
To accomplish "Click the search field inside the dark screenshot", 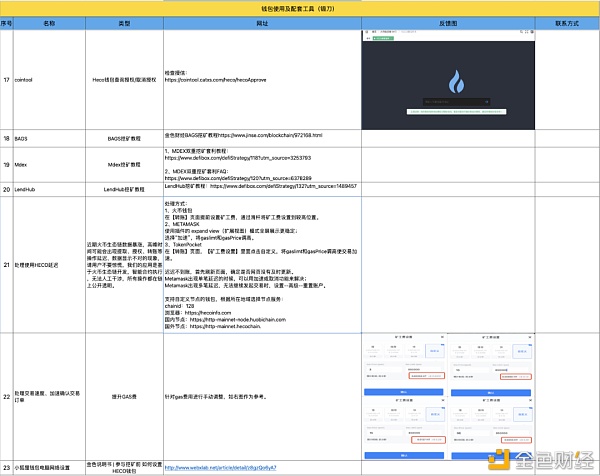I will coord(456,102).
